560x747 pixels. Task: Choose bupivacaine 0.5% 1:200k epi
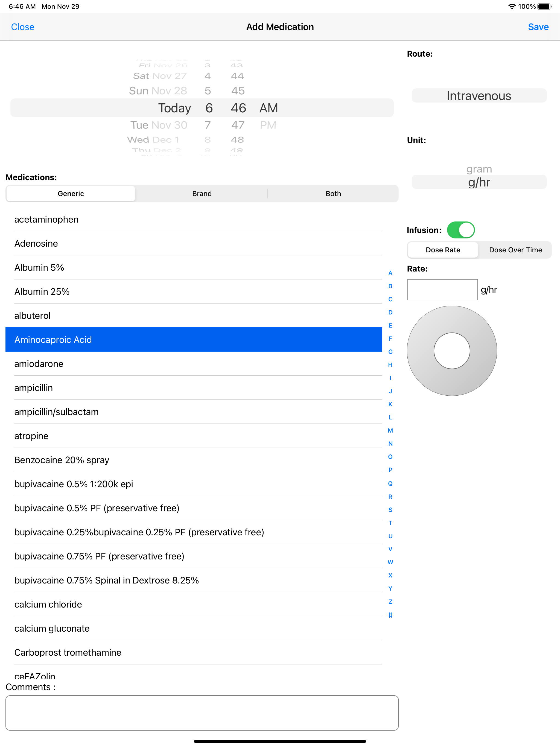pos(194,484)
